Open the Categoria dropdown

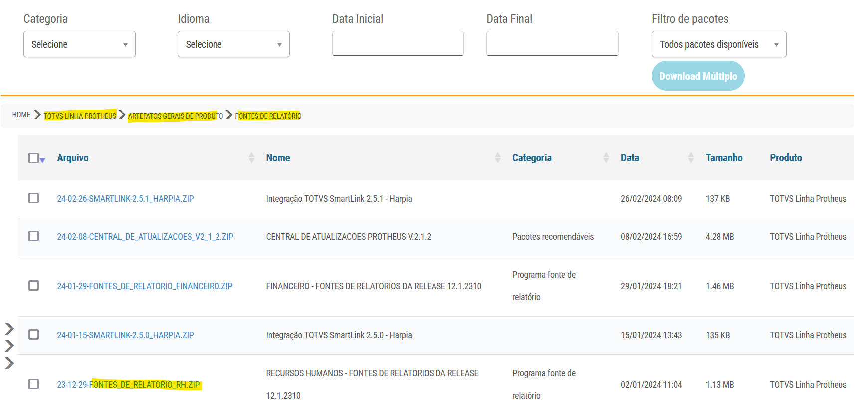(79, 44)
